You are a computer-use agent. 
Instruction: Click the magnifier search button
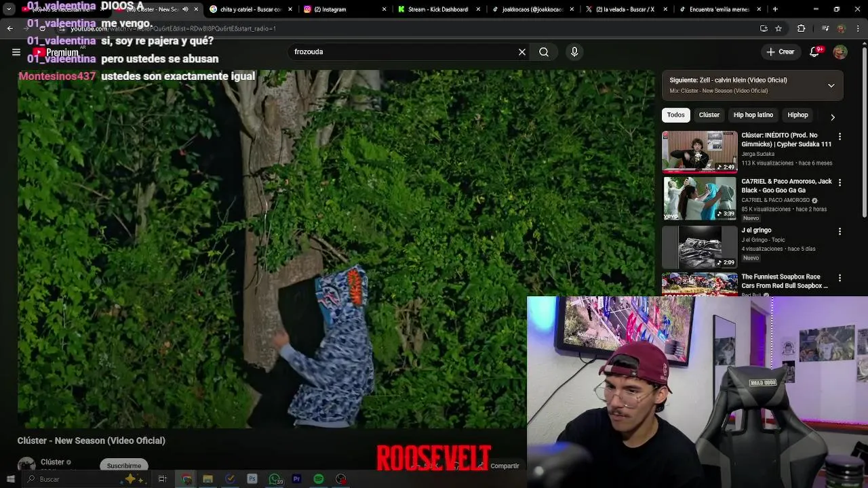[x=544, y=52]
